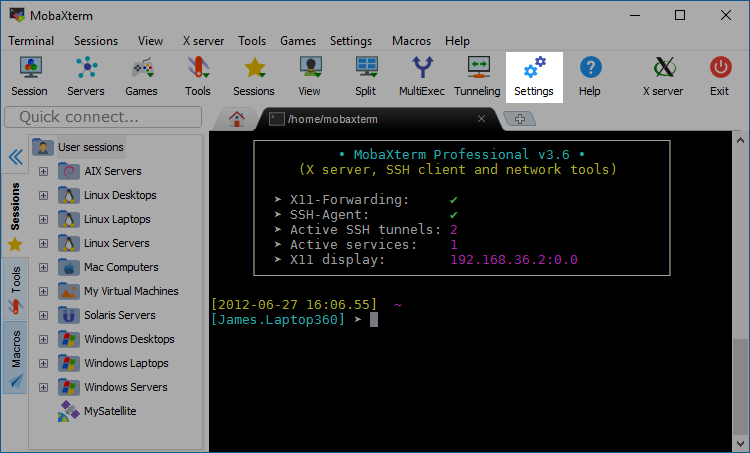Start the X server icon
This screenshot has height=453, width=750.
click(x=662, y=76)
